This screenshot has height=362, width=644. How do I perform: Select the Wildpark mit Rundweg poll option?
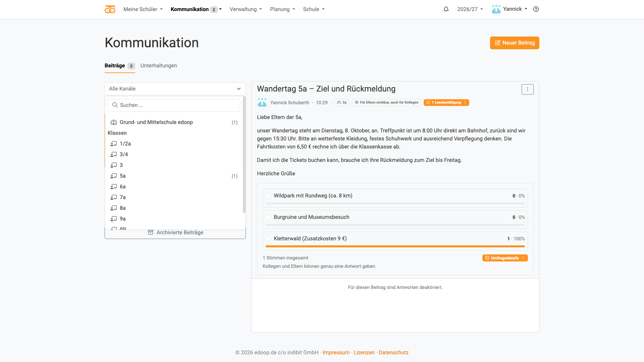[268, 196]
